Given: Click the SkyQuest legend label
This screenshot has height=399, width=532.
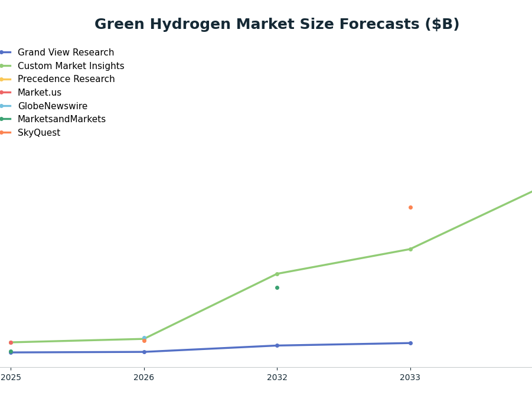Looking at the screenshot, I should pos(39,133).
